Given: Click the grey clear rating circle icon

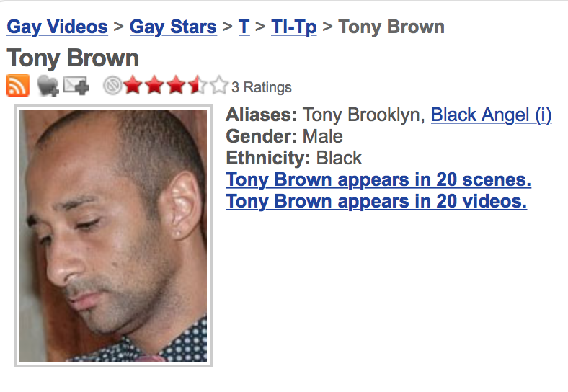Looking at the screenshot, I should [x=112, y=86].
